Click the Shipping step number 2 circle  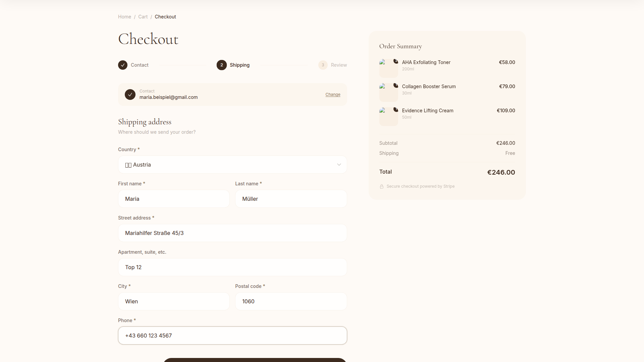click(x=222, y=65)
